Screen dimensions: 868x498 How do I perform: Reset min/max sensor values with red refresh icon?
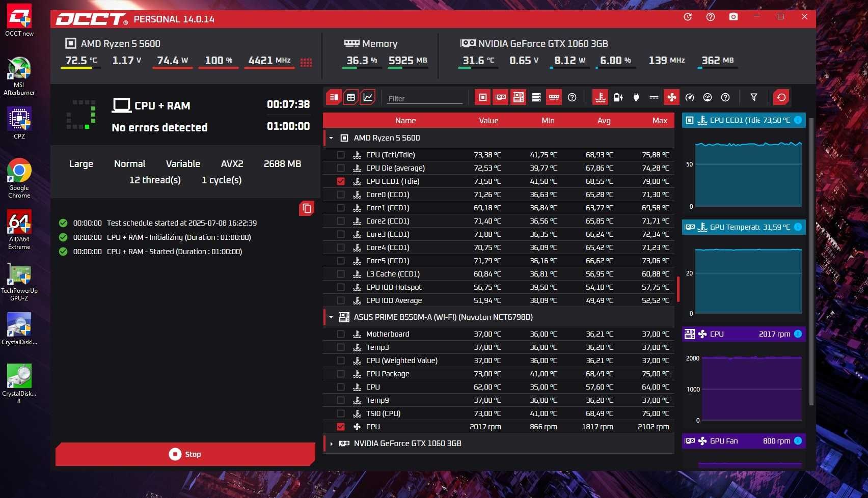coord(781,97)
